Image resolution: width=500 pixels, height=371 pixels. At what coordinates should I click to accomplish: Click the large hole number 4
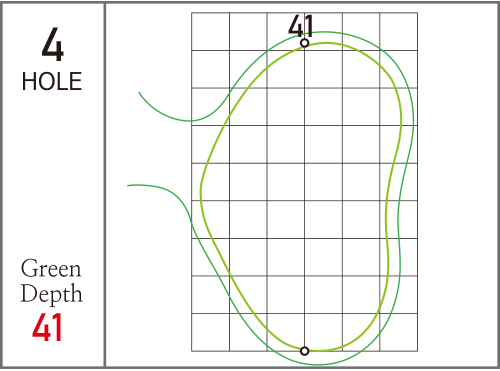[x=53, y=45]
